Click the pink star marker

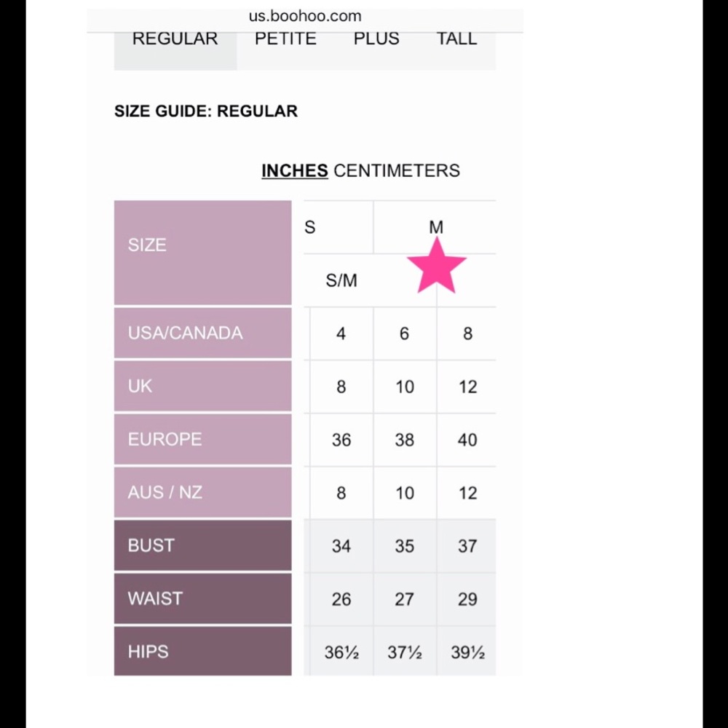coord(436,266)
